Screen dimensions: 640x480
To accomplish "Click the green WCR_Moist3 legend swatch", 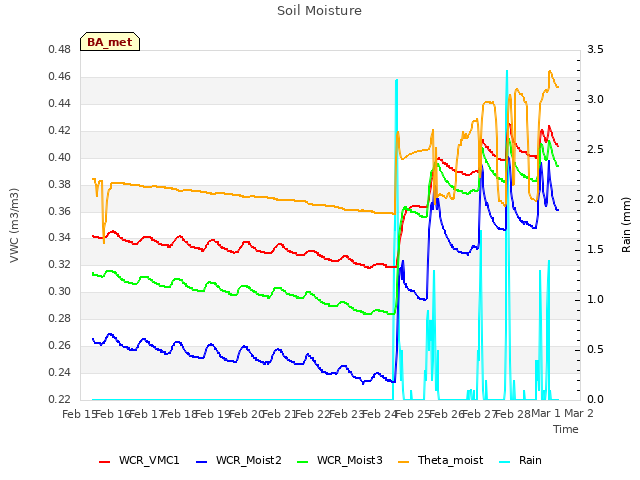I will tap(302, 462).
